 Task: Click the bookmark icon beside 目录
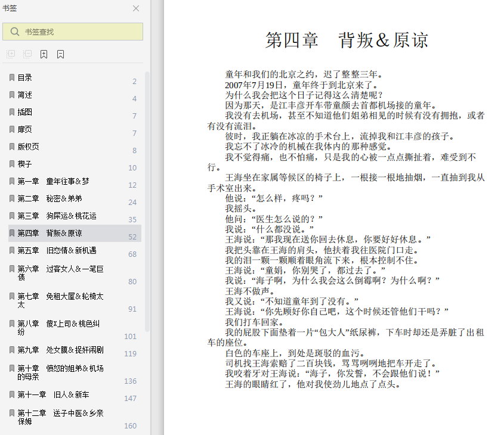(x=12, y=77)
